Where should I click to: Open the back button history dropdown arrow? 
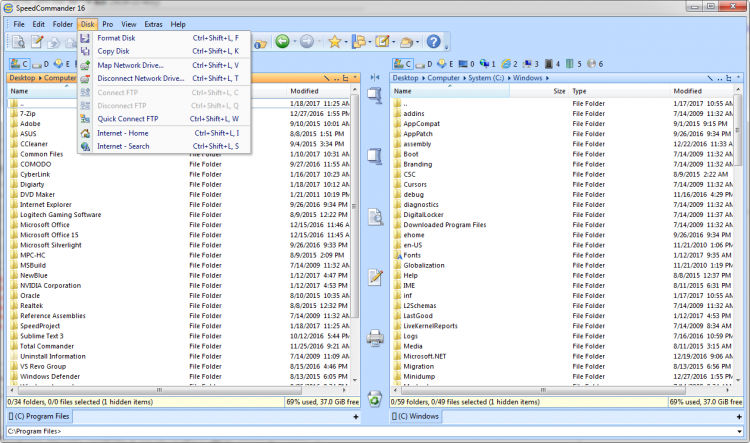294,42
